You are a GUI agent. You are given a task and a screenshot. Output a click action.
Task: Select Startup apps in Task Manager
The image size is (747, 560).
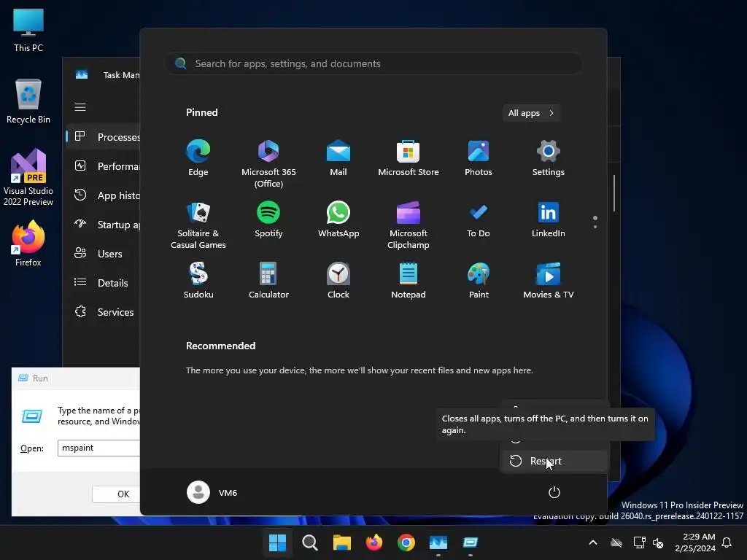point(104,225)
